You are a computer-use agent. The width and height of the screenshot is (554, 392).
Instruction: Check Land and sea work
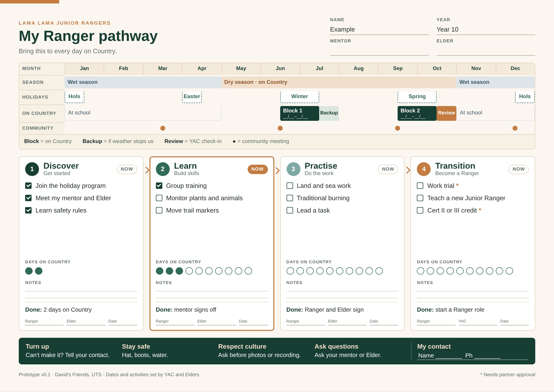pyautogui.click(x=290, y=186)
